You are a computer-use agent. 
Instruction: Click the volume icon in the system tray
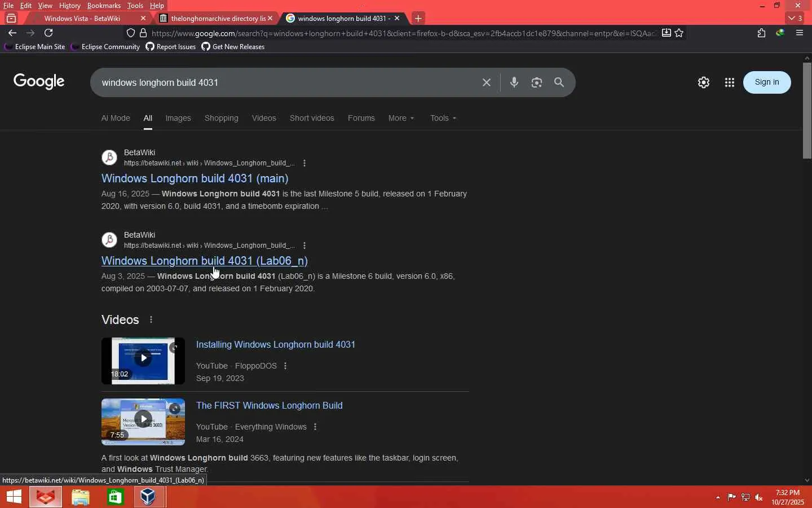(759, 497)
